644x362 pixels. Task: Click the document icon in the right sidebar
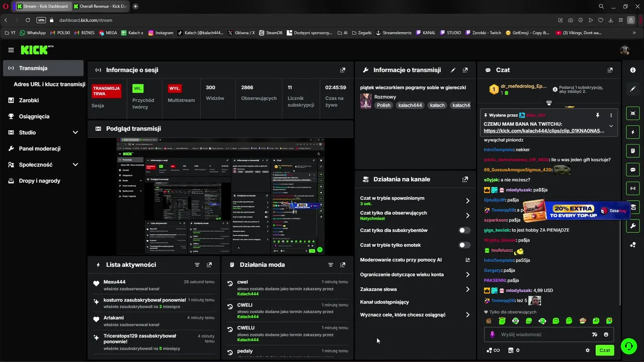[633, 151]
